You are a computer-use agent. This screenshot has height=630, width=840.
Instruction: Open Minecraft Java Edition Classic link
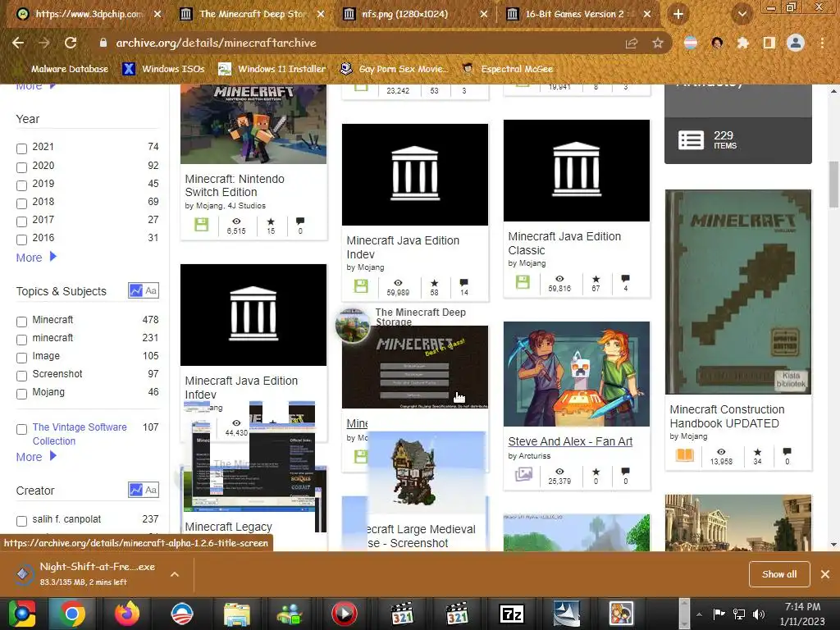coord(564,243)
